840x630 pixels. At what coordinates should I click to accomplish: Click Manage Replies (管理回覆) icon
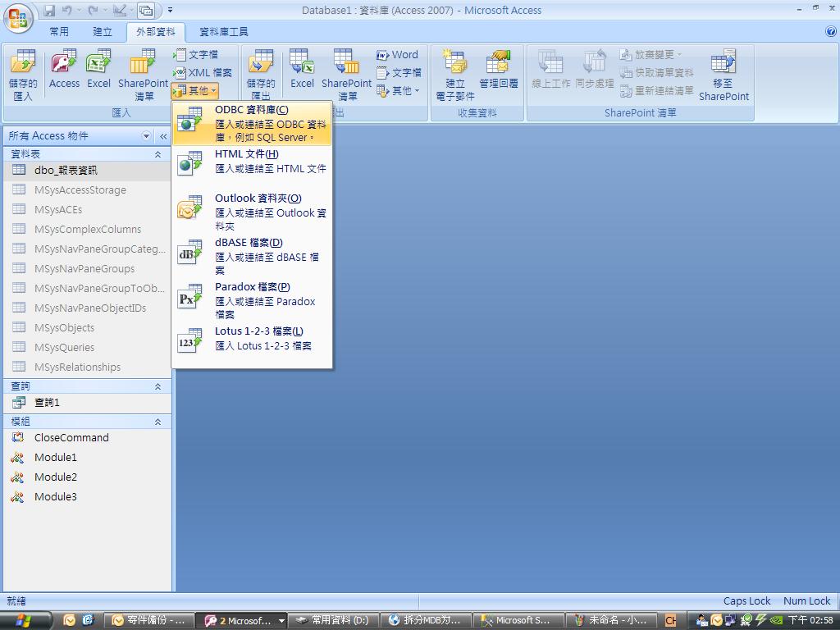tap(499, 70)
